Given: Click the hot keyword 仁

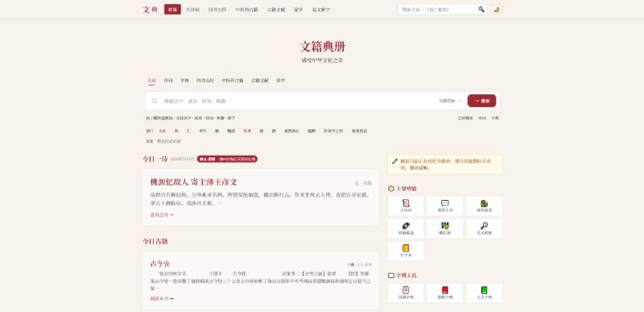Looking at the screenshot, I should pyautogui.click(x=188, y=131).
